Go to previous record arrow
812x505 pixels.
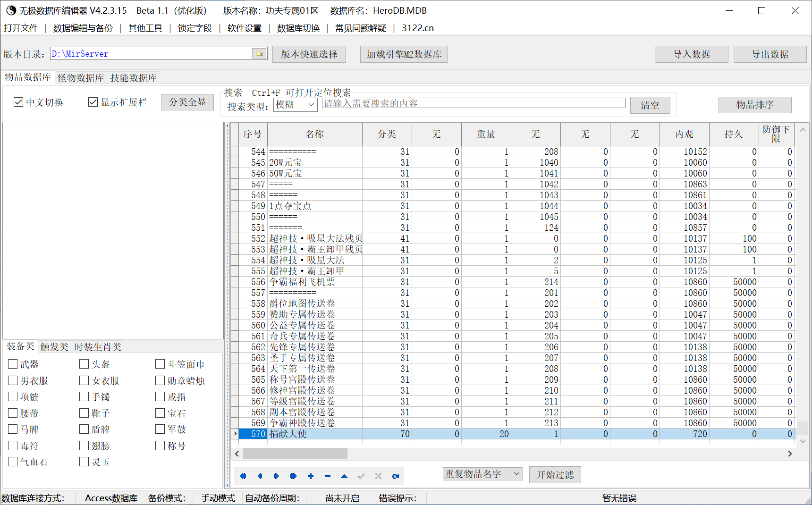(x=260, y=476)
